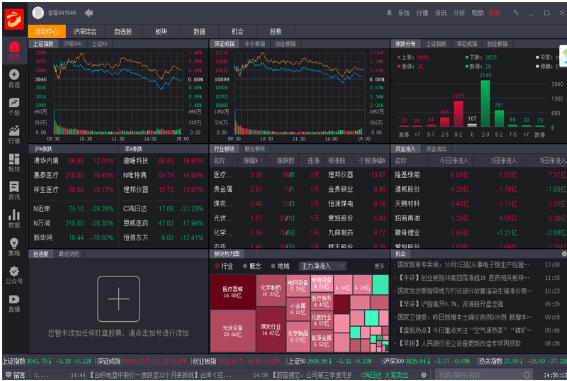Sort the sector table by the 涨幅 column header
The height and width of the screenshot is (381, 567).
tap(252, 161)
